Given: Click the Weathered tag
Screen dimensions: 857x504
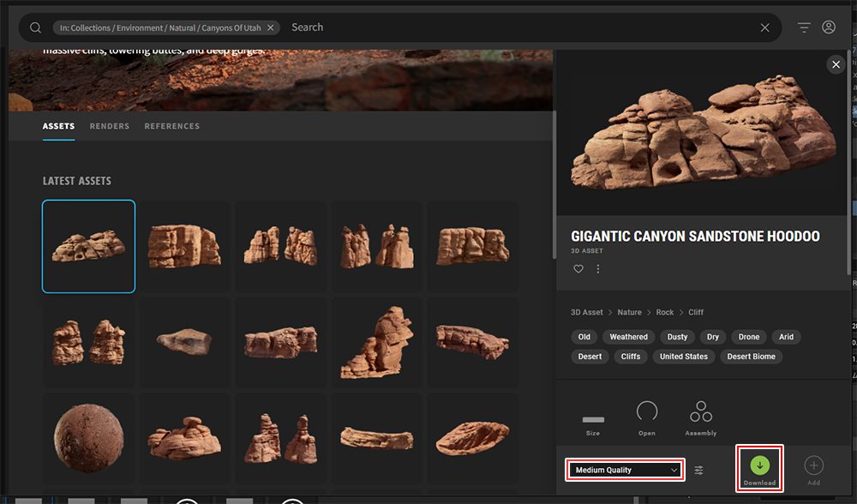Looking at the screenshot, I should (629, 337).
